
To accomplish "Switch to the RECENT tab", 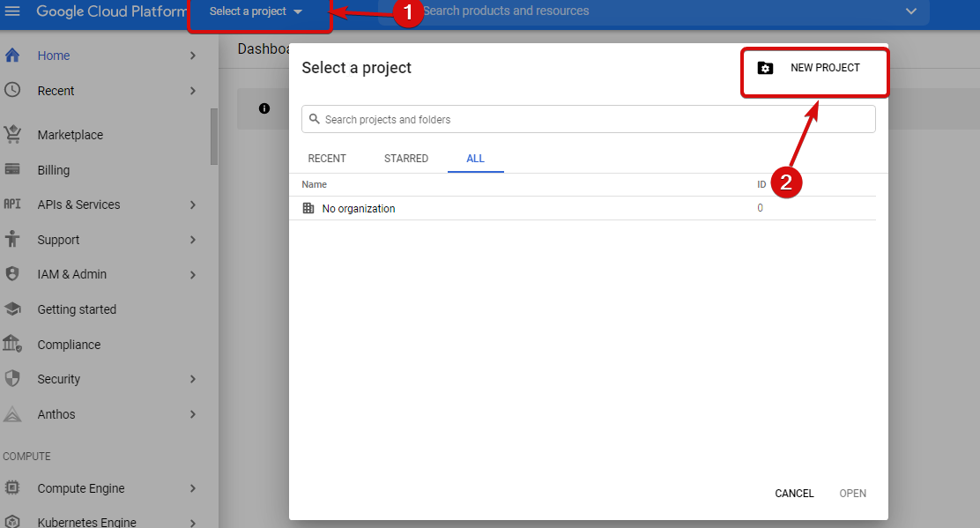I will [x=327, y=159].
